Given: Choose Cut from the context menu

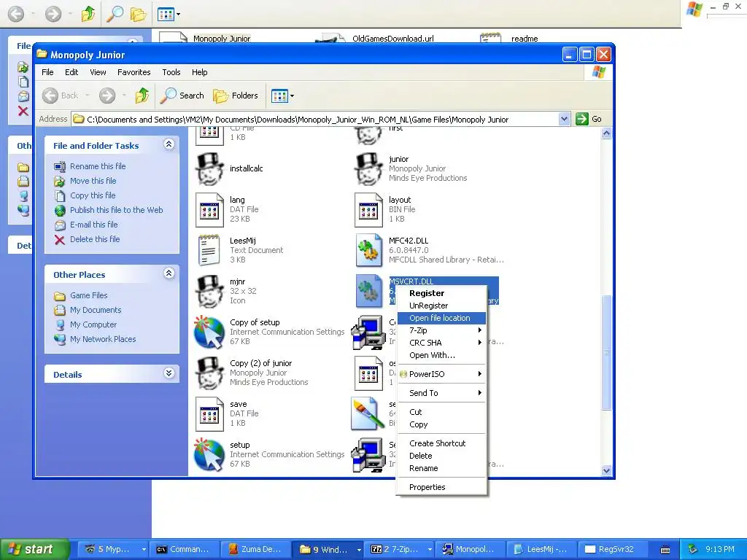Looking at the screenshot, I should click(x=441, y=413).
